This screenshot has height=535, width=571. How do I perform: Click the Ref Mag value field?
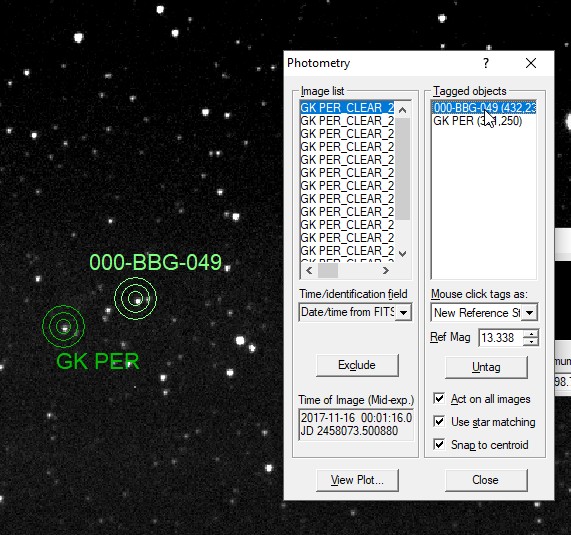point(501,338)
